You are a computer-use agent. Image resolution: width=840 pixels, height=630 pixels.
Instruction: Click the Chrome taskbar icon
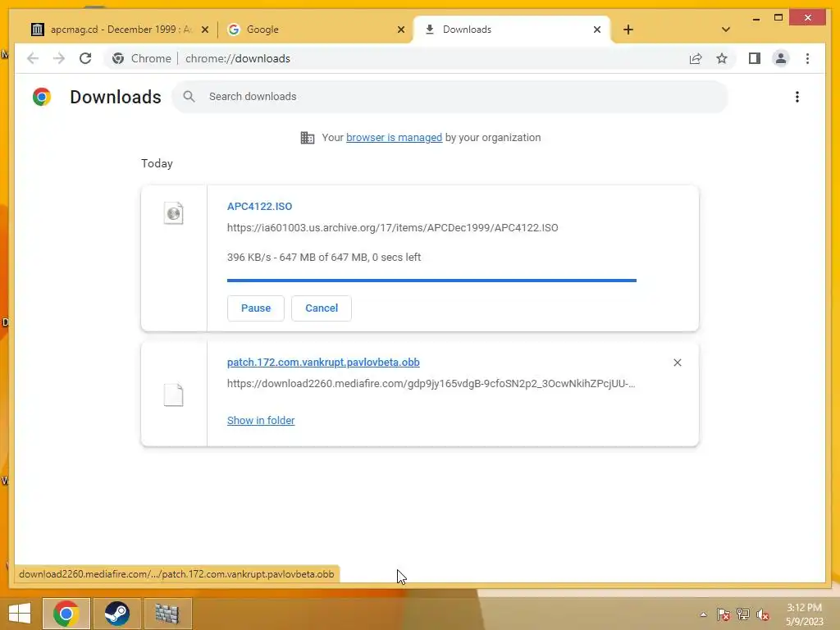click(66, 614)
